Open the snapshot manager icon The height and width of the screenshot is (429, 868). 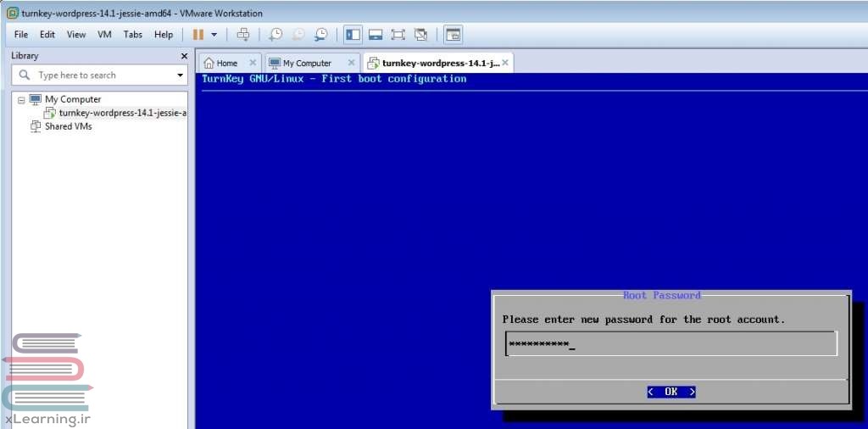tap(320, 35)
